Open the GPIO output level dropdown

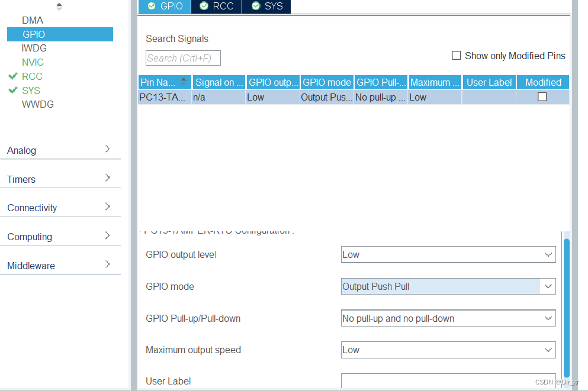tap(448, 255)
